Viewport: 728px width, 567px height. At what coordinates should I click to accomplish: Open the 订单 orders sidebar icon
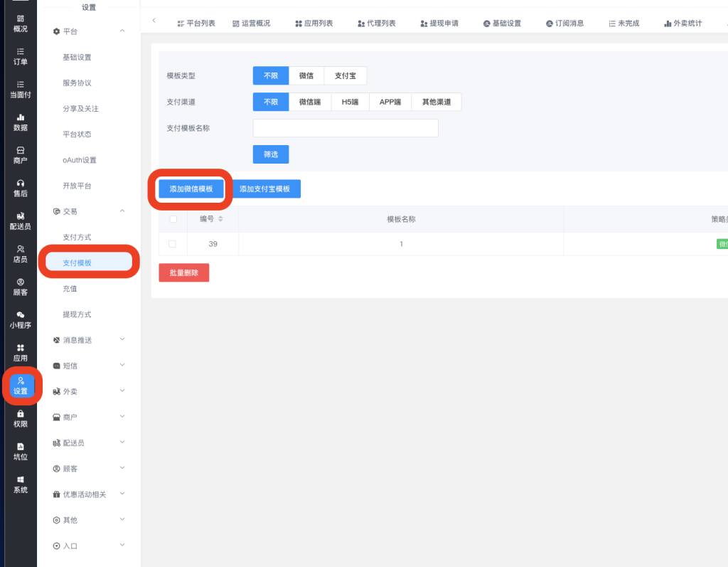(x=21, y=52)
